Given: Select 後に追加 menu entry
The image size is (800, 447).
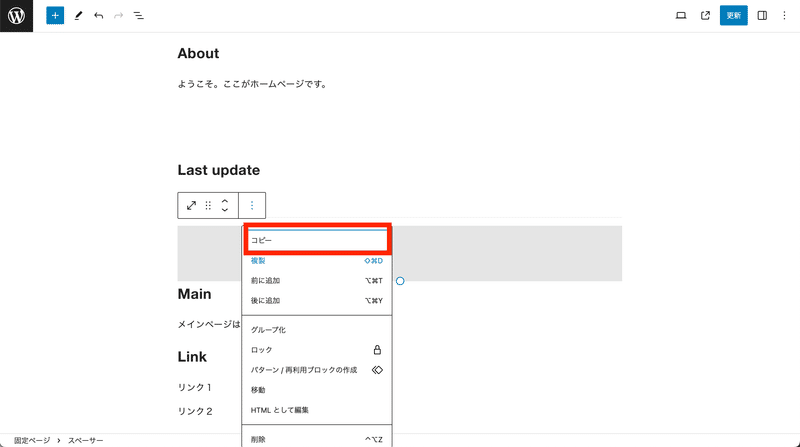Looking at the screenshot, I should [x=317, y=301].
